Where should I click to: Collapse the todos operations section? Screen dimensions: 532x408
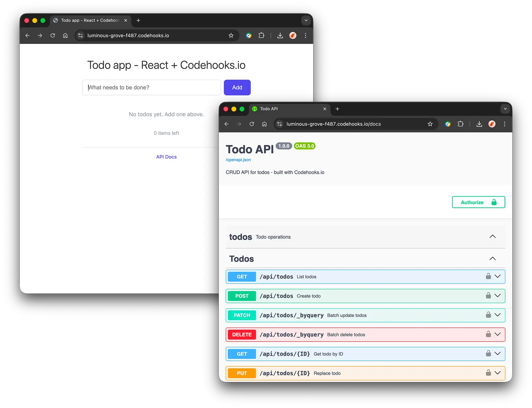coord(492,237)
